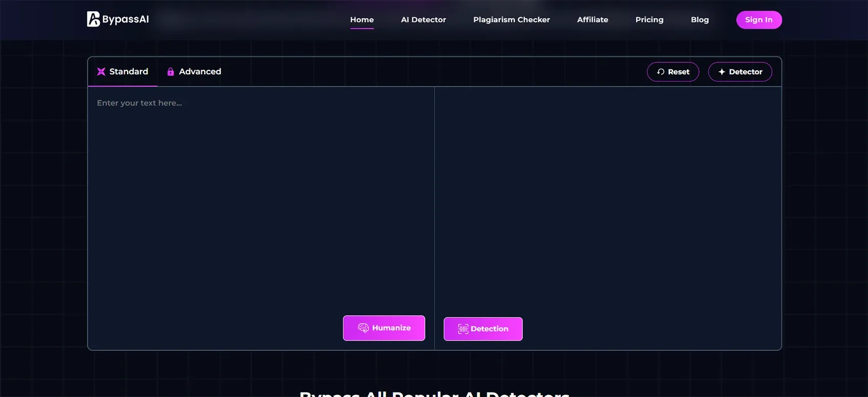The width and height of the screenshot is (868, 397).
Task: Focus the "Enter your text here" field
Action: 261,201
